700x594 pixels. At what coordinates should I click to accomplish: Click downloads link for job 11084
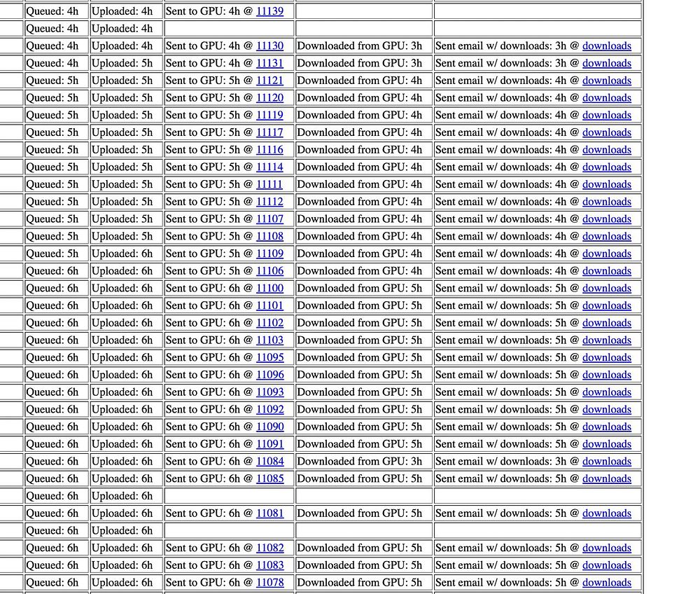(607, 462)
